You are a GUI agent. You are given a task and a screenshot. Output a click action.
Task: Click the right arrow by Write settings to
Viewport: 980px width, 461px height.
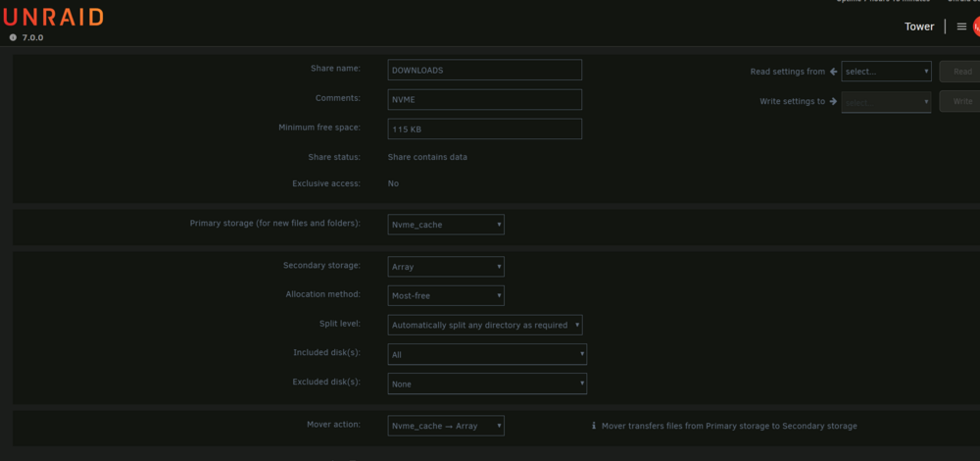(833, 101)
